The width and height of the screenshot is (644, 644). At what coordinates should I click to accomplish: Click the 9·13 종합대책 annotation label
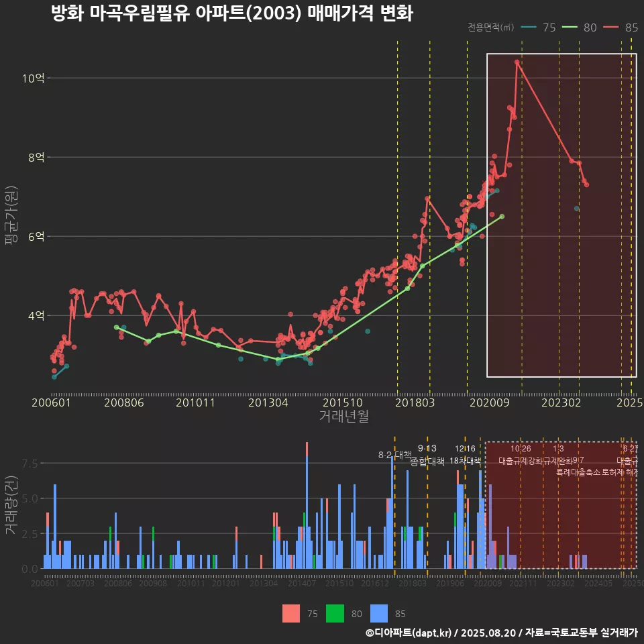(x=427, y=455)
